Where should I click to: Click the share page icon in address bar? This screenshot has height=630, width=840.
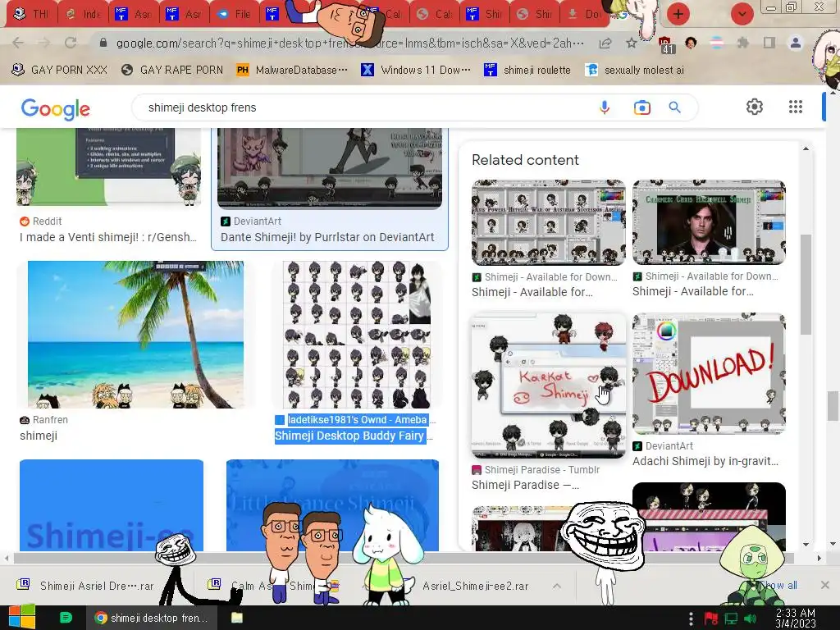click(x=605, y=43)
